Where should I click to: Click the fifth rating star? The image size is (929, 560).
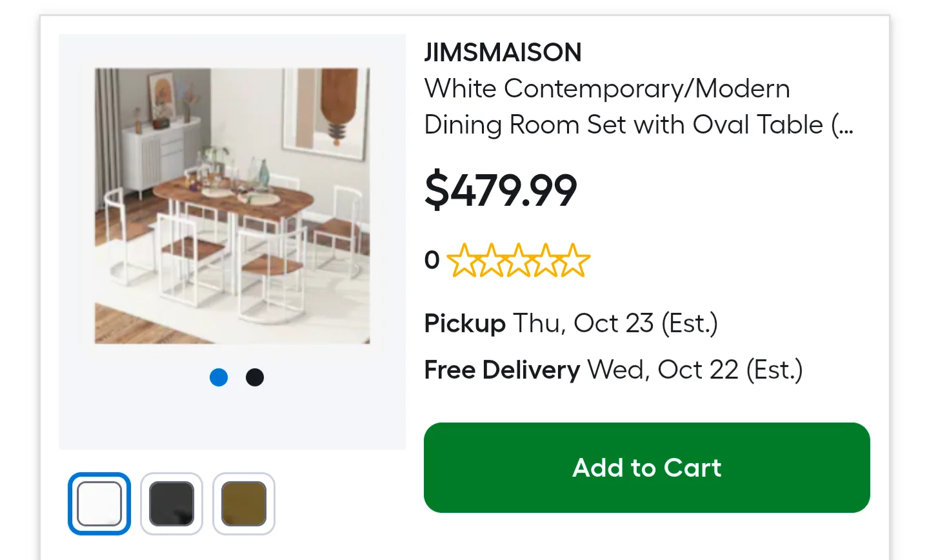574,260
